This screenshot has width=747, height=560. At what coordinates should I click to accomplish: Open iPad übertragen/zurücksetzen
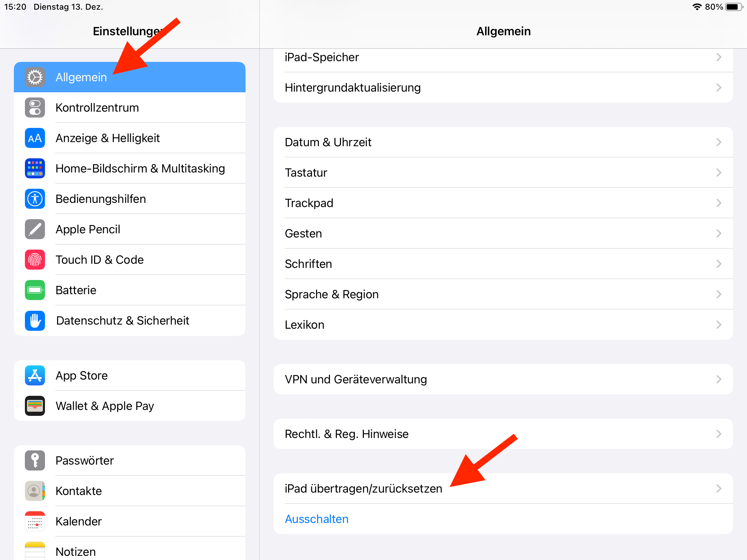363,488
